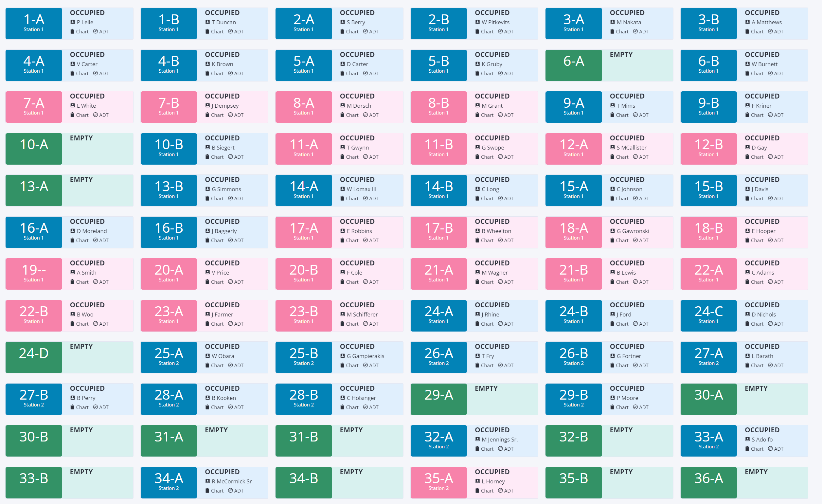Open the ADT link for G Gampierakis

pos(373,366)
